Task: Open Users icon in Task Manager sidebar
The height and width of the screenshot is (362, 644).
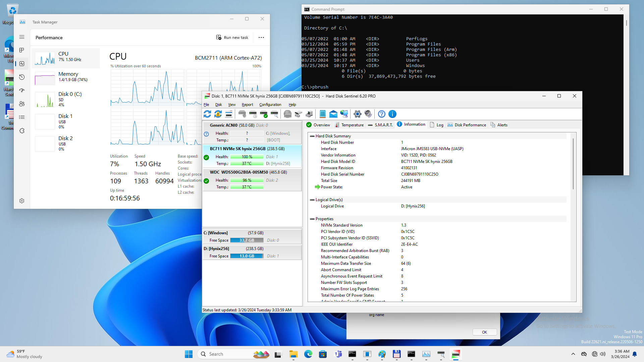Action: [x=22, y=104]
